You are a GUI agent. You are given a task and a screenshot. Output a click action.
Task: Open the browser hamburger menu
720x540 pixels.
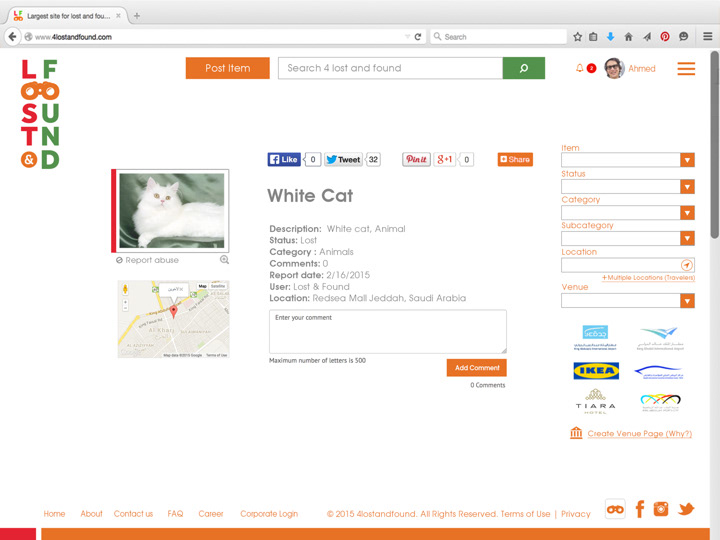[708, 37]
